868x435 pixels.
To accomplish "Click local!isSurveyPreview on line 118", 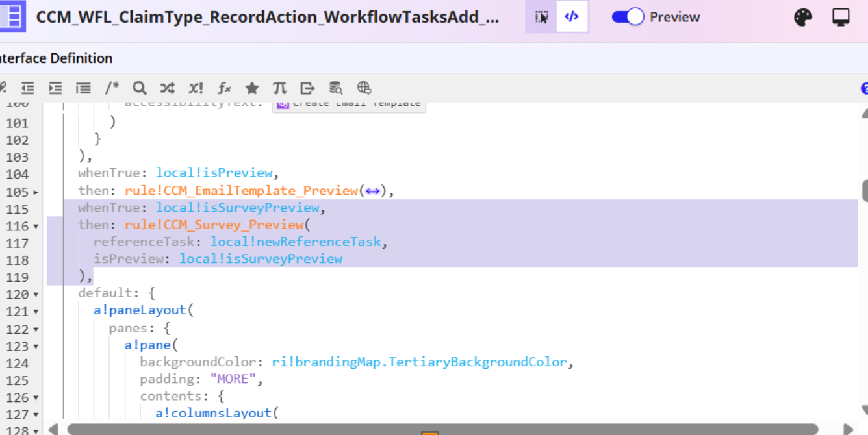I will point(261,258).
